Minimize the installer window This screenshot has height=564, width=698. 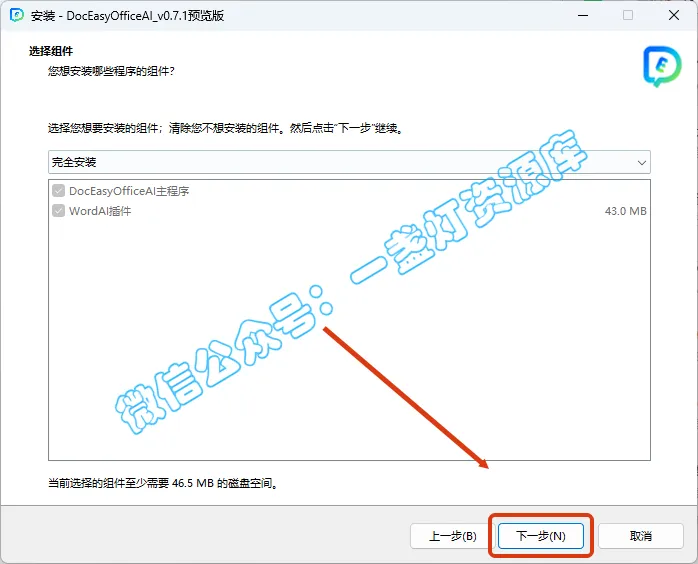pos(583,16)
